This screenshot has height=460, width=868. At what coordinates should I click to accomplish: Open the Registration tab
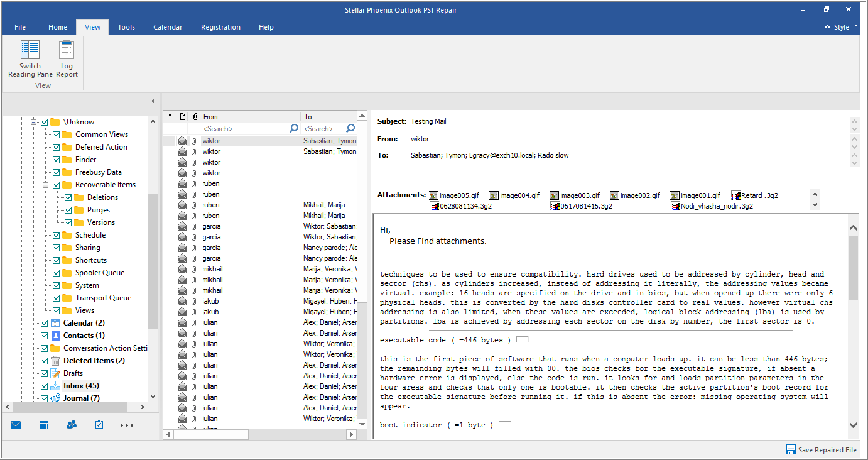[x=220, y=27]
